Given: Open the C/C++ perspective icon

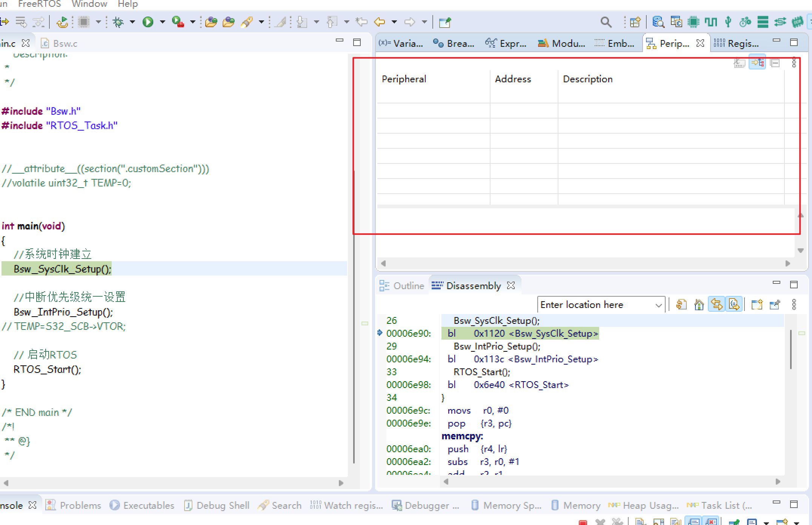Looking at the screenshot, I should click(x=676, y=22).
